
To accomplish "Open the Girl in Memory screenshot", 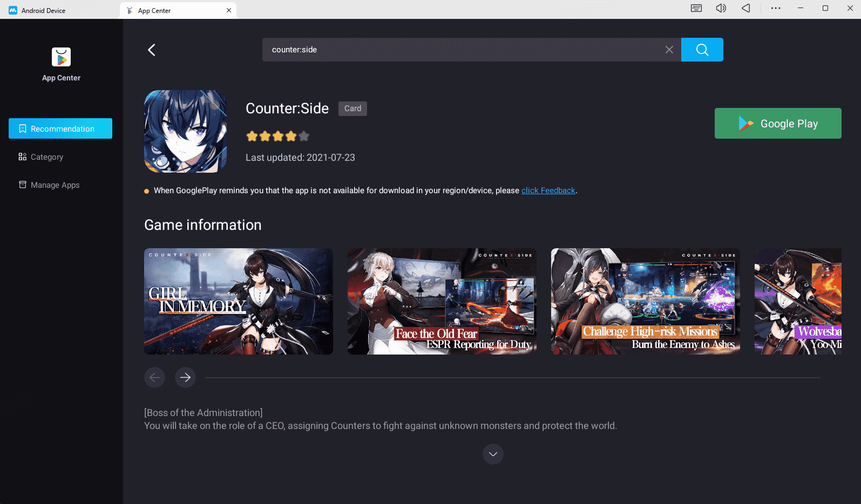I will [239, 301].
